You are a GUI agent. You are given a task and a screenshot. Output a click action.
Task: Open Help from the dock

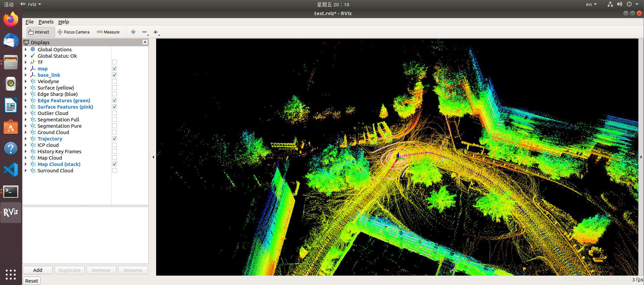click(x=11, y=149)
